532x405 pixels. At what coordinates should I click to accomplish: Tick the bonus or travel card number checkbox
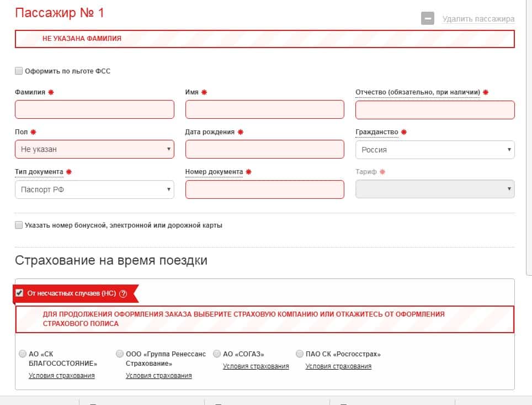point(19,225)
